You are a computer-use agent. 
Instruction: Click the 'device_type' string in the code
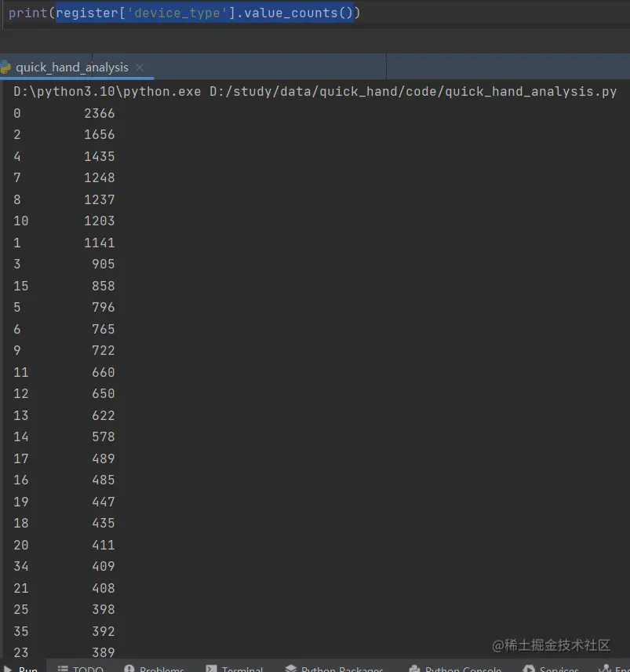177,13
